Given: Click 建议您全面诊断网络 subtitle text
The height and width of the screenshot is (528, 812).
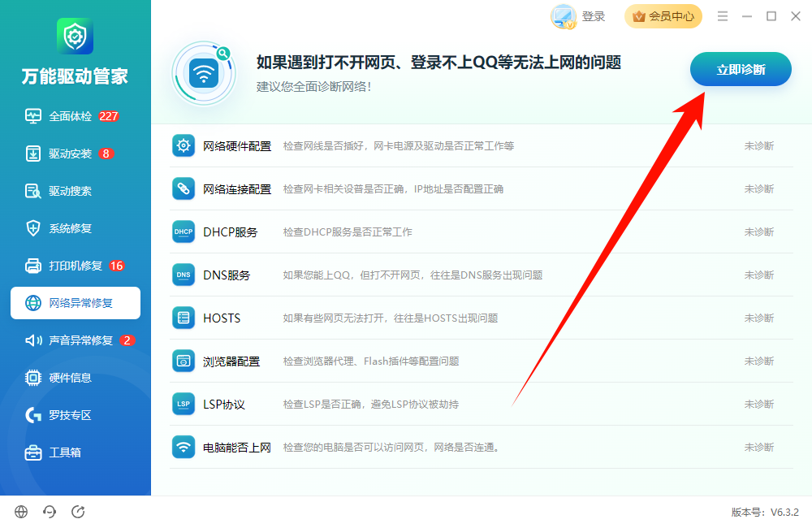Looking at the screenshot, I should [x=313, y=87].
